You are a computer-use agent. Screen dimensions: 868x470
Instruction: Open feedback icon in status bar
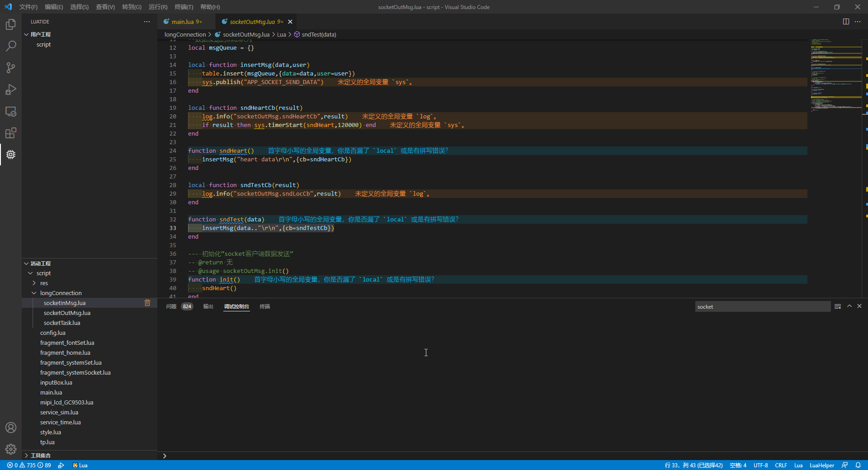tap(845, 465)
